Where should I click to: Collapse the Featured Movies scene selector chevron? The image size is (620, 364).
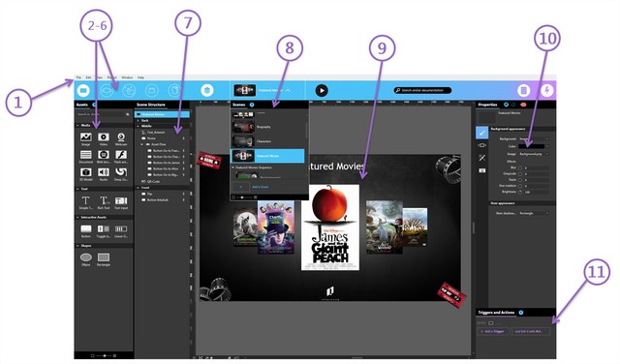288,90
